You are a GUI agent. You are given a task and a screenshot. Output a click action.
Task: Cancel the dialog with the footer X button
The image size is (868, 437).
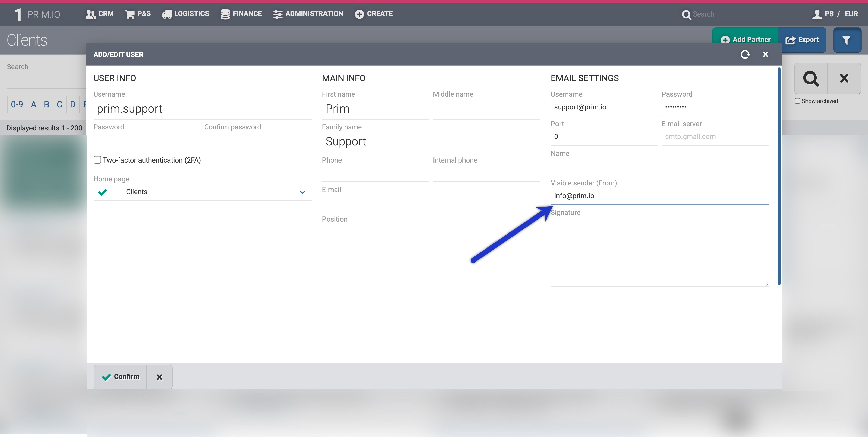pos(159,377)
